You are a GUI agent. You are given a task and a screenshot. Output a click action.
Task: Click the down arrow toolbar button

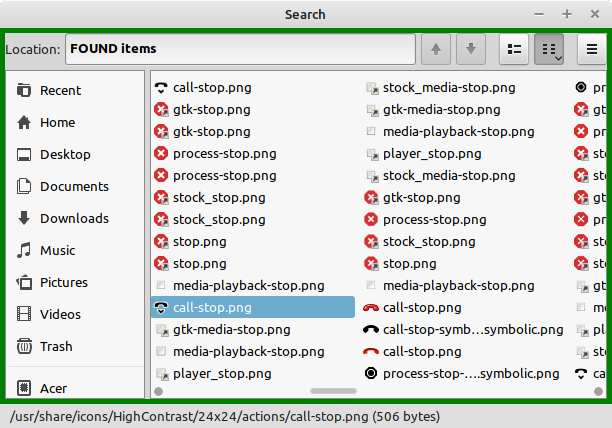(471, 49)
